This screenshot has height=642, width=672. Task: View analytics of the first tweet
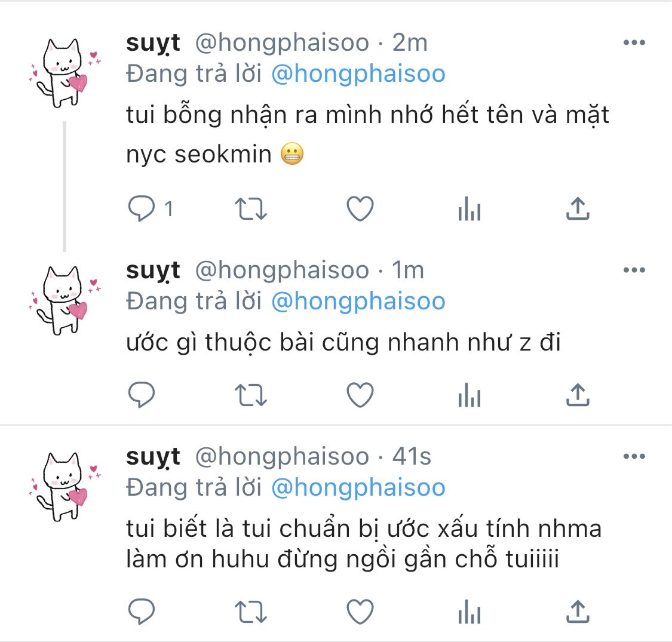pos(470,208)
